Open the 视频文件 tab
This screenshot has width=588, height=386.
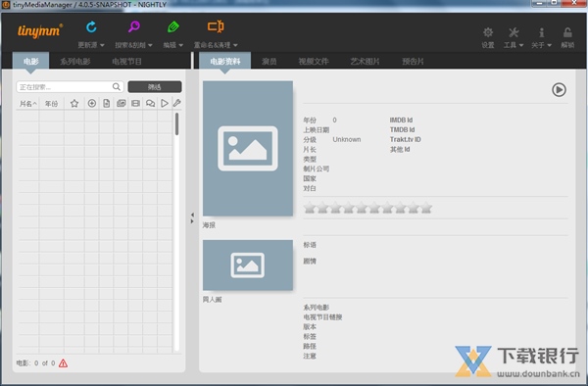314,62
